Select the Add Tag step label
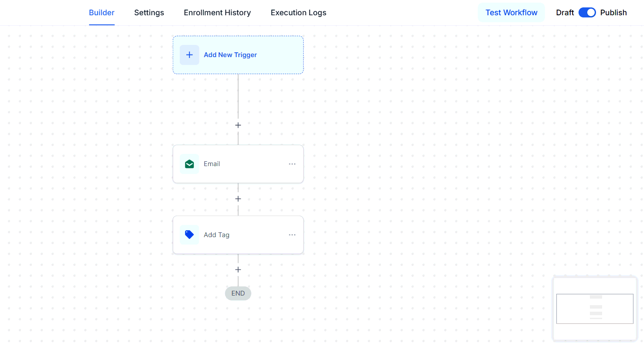Screen dimensions: 644x347 (x=216, y=235)
